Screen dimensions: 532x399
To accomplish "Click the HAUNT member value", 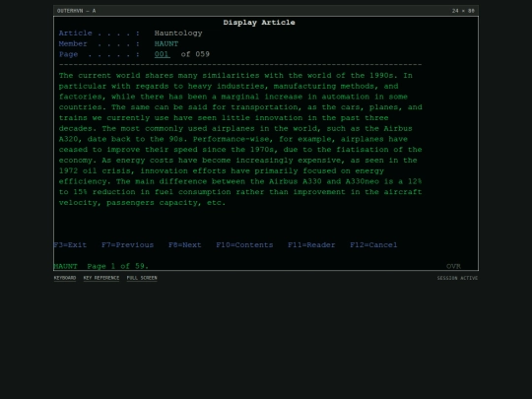I will [x=166, y=43].
